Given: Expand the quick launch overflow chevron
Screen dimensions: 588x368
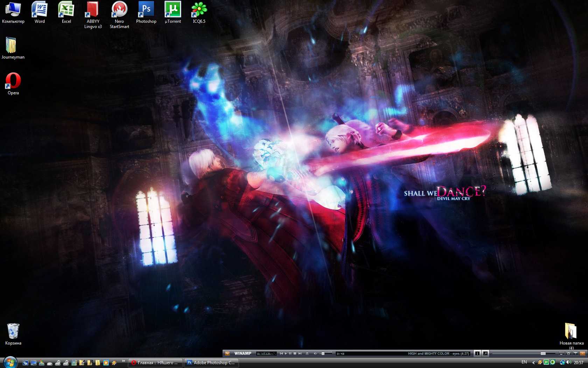Looking at the screenshot, I should point(123,361).
